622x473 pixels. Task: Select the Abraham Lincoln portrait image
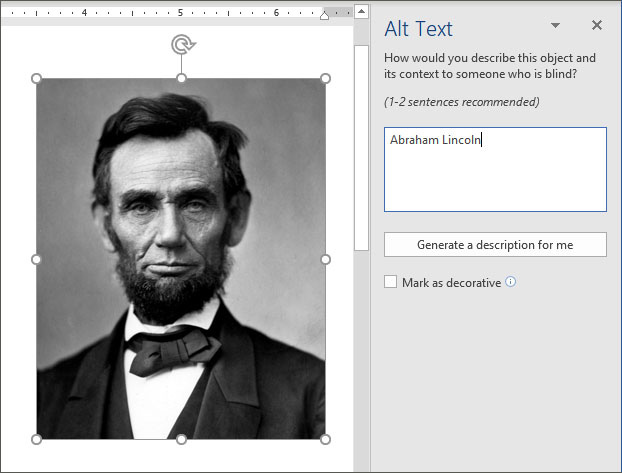(x=181, y=259)
